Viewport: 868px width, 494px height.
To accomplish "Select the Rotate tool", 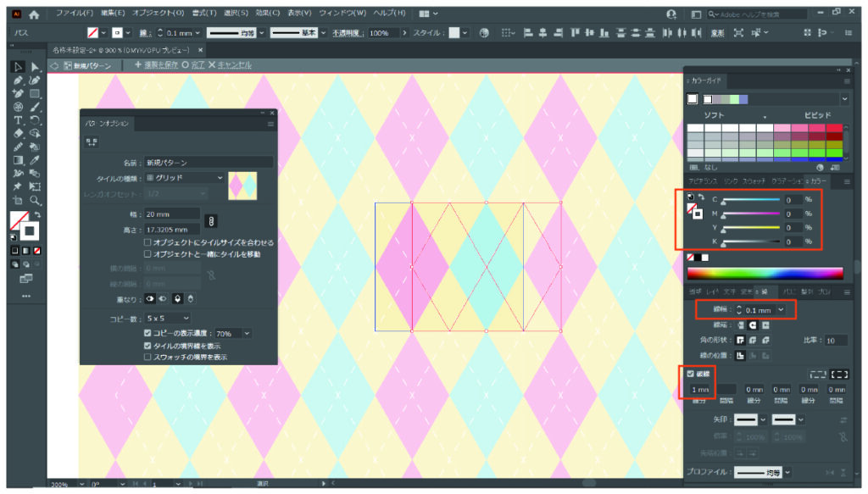I will pyautogui.click(x=35, y=120).
